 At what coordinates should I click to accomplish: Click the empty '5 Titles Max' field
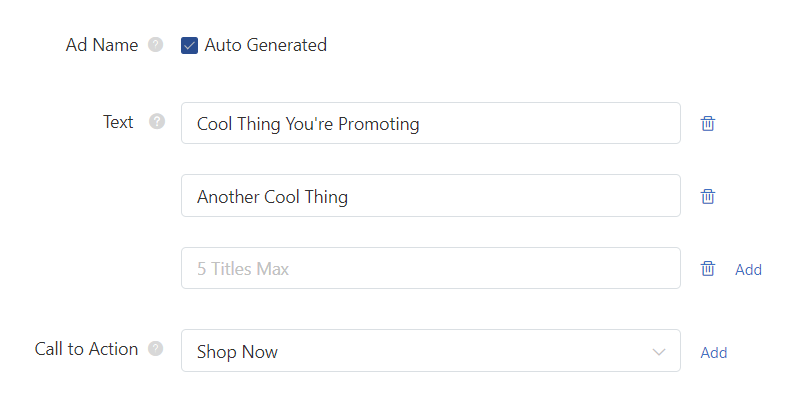tap(431, 269)
